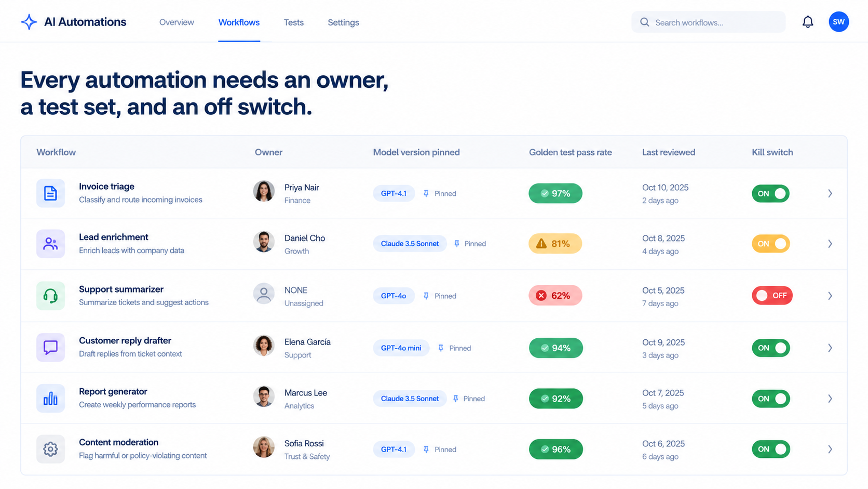Click the red X icon in 62% badge
This screenshot has width=868, height=489.
click(541, 295)
